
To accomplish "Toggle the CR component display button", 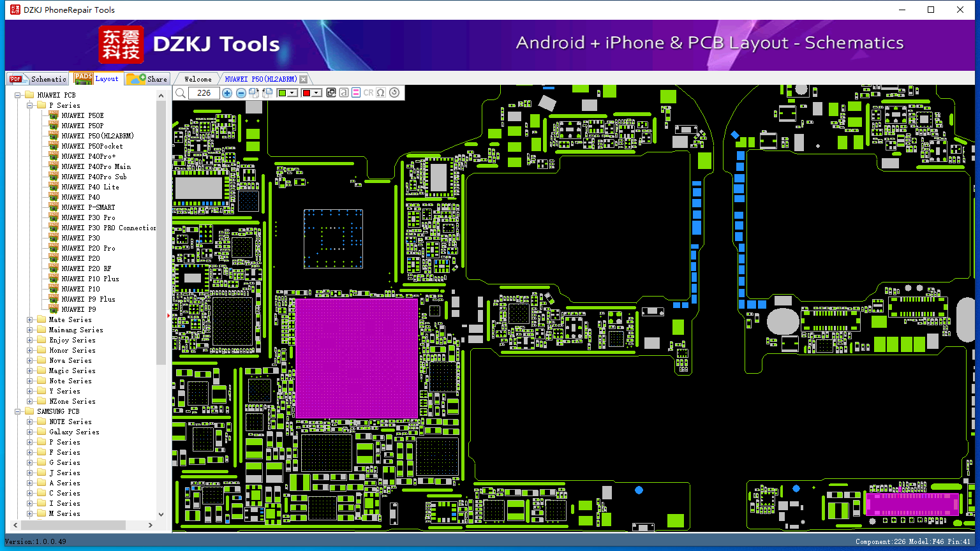I will 368,93.
